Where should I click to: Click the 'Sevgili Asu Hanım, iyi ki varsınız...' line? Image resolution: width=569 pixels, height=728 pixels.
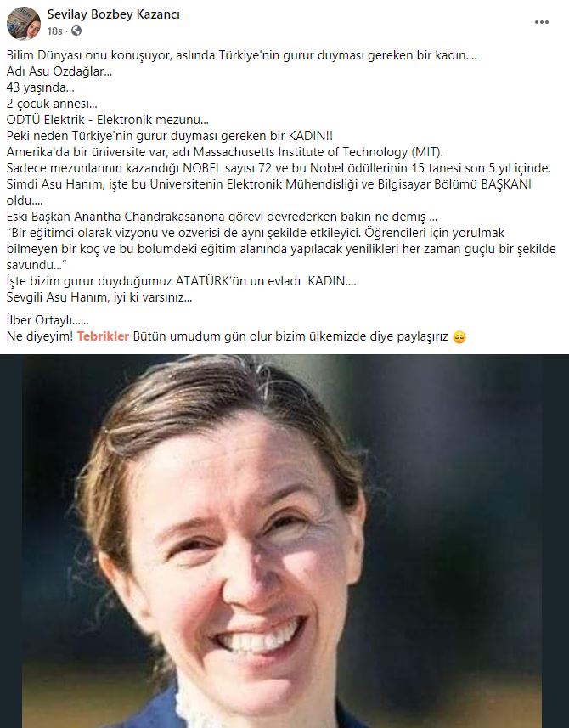99,297
